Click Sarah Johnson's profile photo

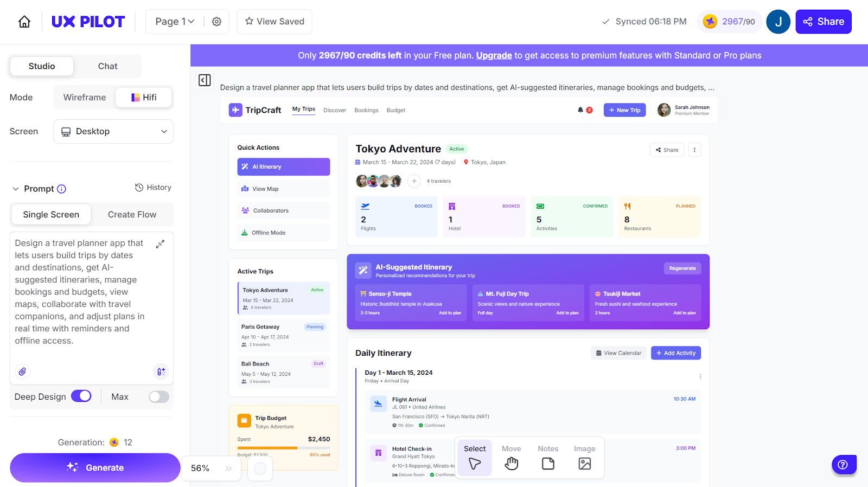664,110
